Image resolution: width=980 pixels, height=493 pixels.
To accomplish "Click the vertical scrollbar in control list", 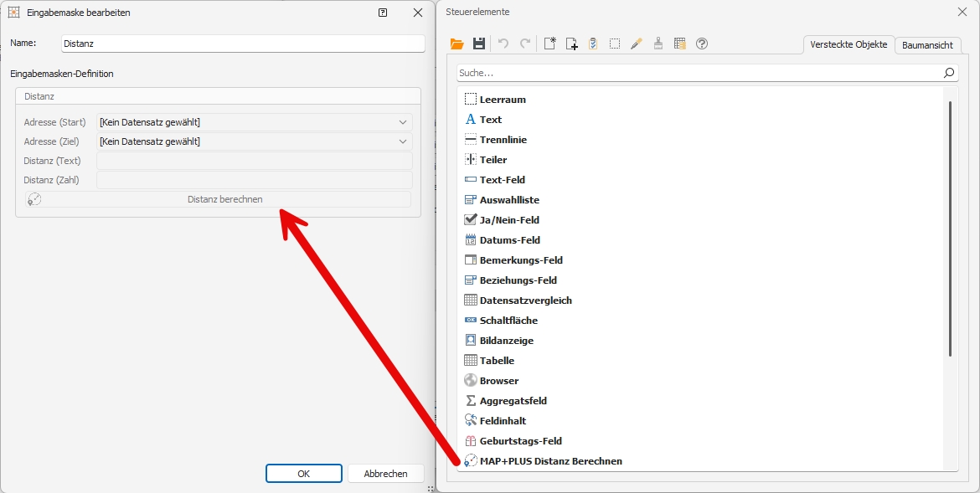I will pyautogui.click(x=950, y=228).
